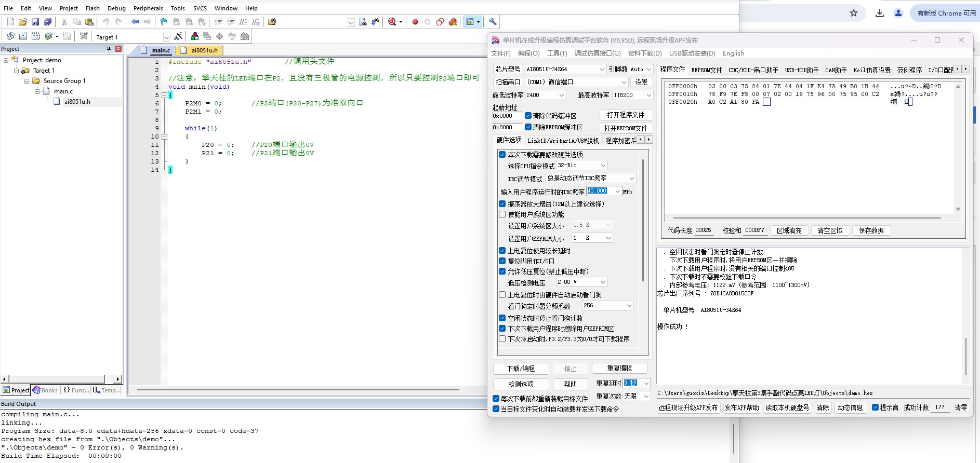
Task: Uncheck 清除代码缓冲区 checkbox
Action: [528, 116]
